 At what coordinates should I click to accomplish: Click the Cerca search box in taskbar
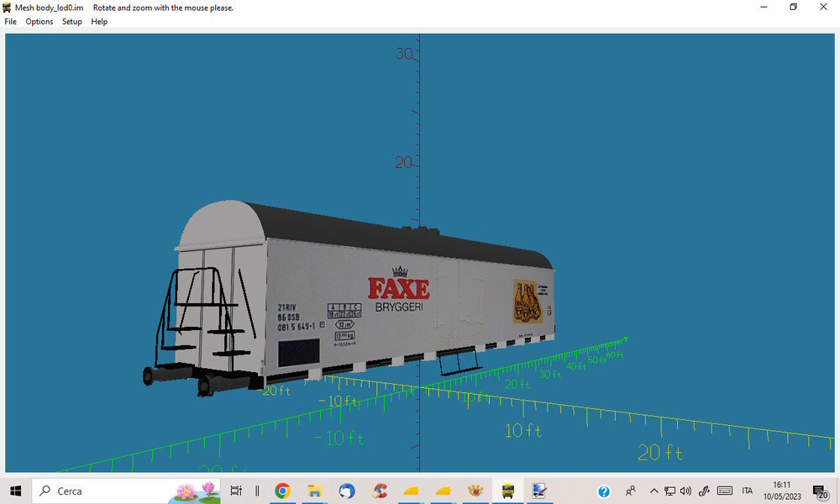pos(126,491)
